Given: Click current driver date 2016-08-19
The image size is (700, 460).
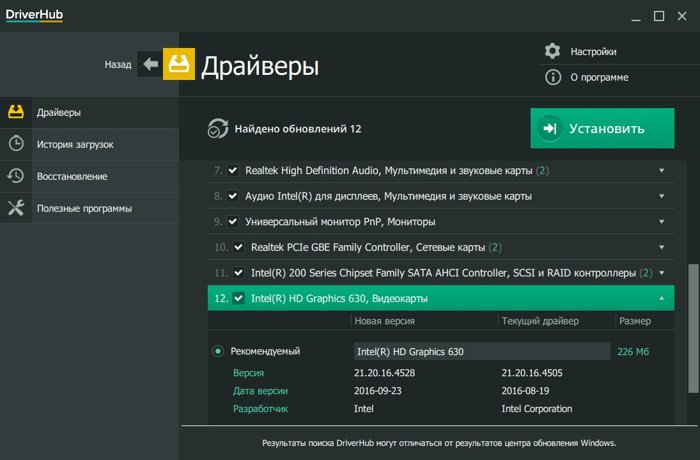Looking at the screenshot, I should (x=525, y=391).
